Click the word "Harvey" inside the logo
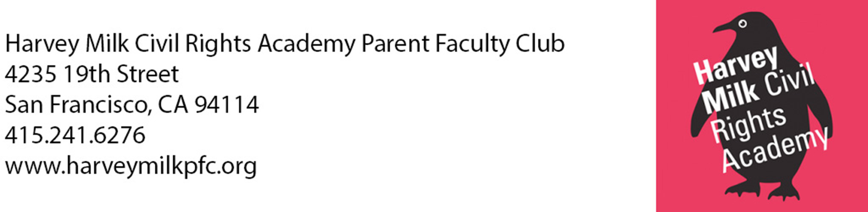868x212 pixels. (x=736, y=66)
